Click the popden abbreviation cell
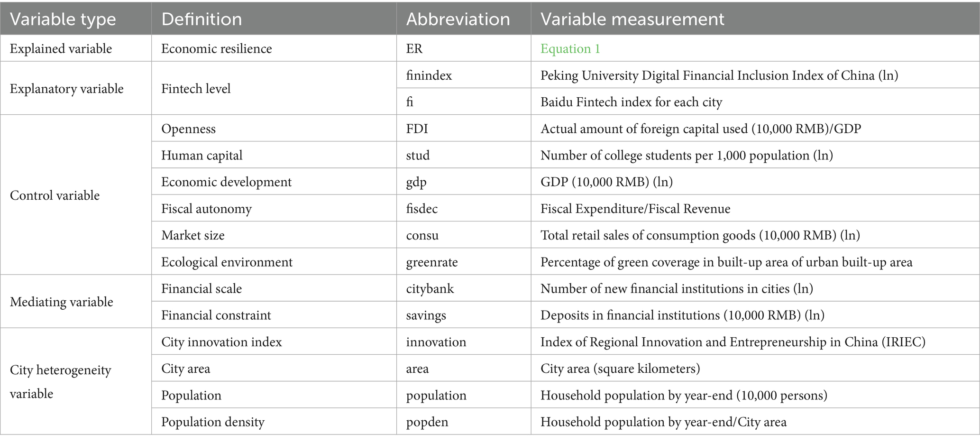Viewport: 980px width, 443px height. 427,422
